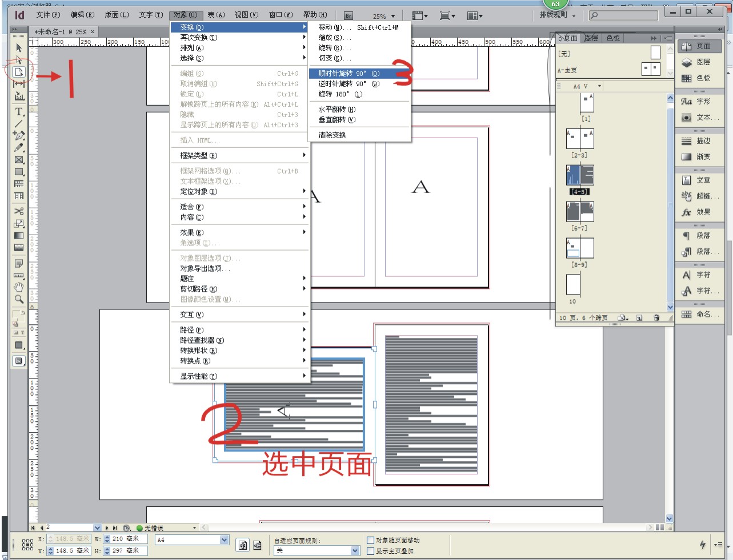Choose the Gap tool
The image size is (733, 560).
[x=19, y=84]
